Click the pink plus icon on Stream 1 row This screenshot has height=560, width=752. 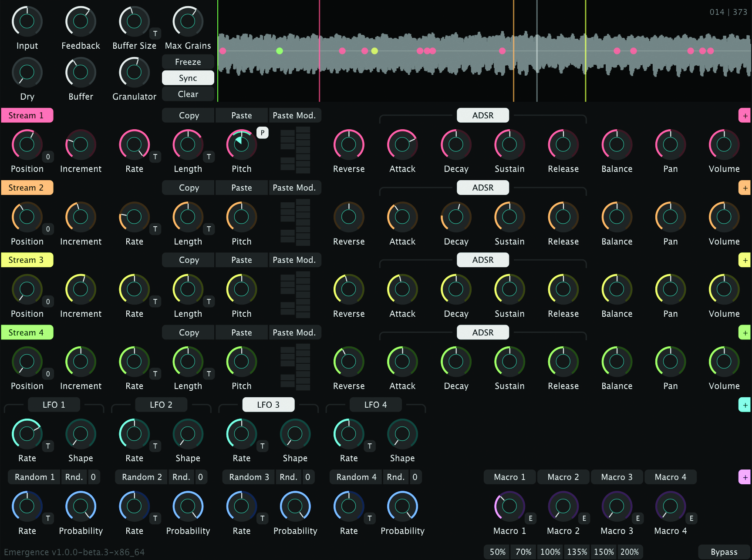point(745,116)
